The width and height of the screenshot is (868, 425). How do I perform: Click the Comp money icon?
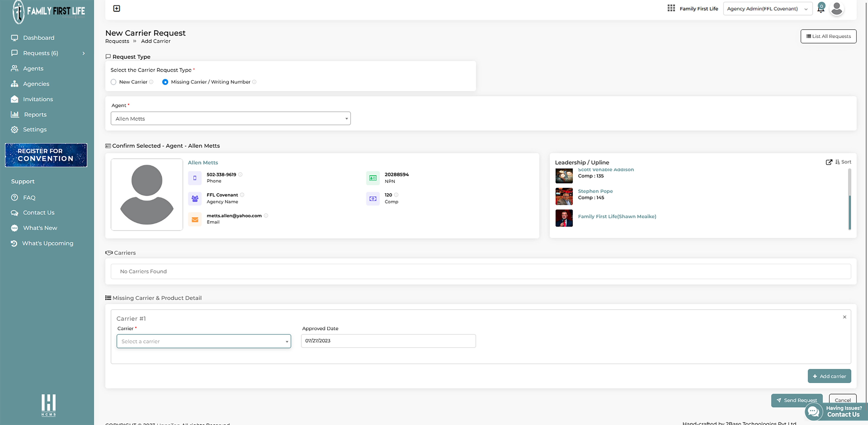coord(373,198)
